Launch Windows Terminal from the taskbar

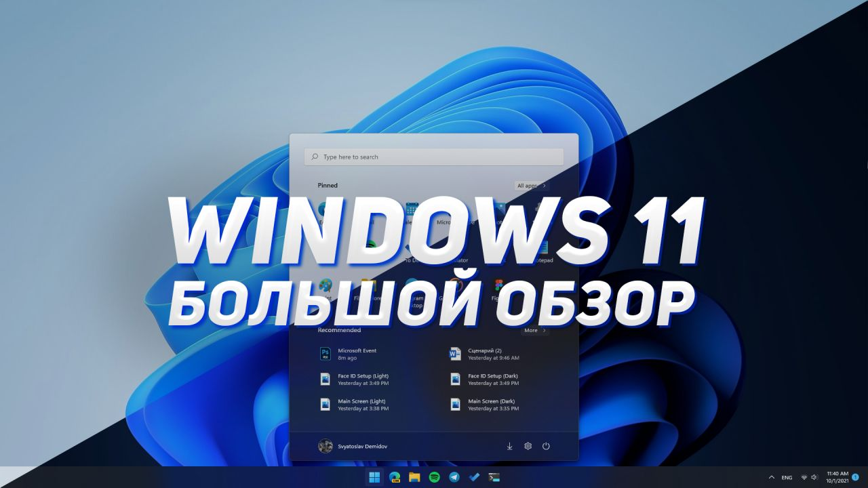(494, 477)
